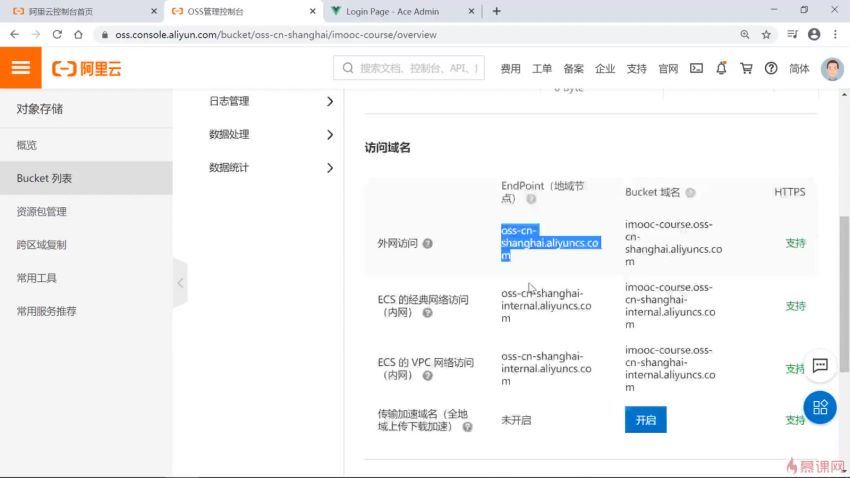
Task: Bookmark this page with the star icon
Action: pos(766,34)
